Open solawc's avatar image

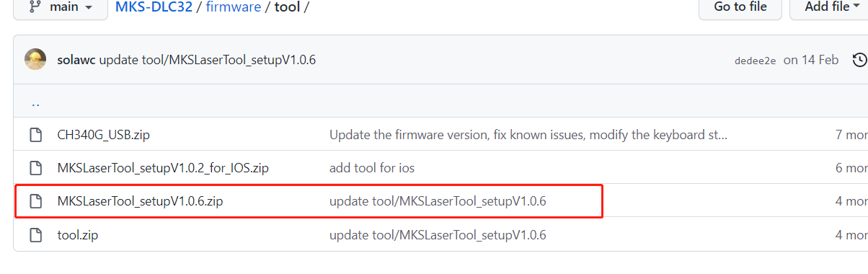35,60
